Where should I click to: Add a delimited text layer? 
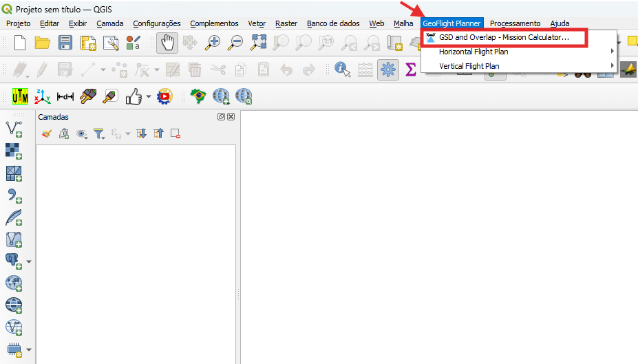14,195
